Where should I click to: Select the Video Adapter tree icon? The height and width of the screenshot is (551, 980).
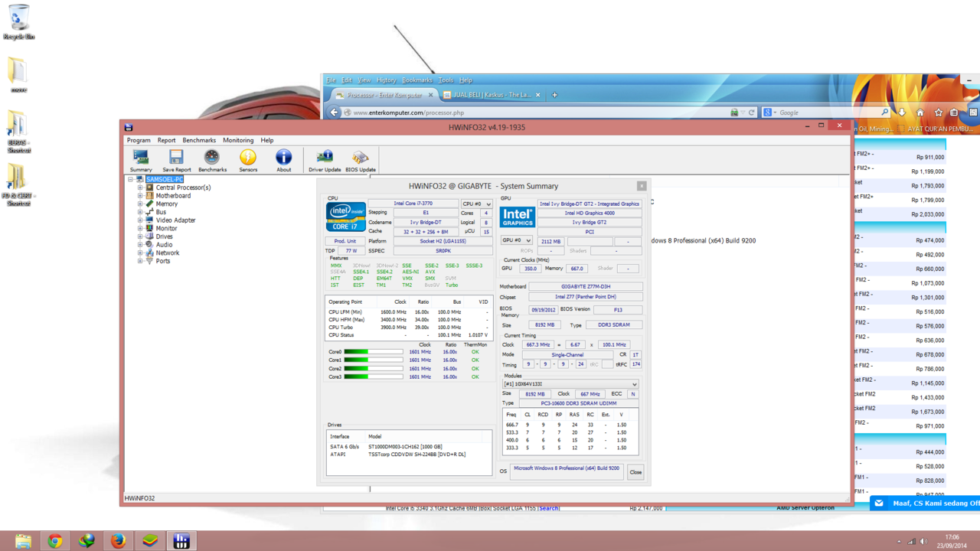[149, 220]
